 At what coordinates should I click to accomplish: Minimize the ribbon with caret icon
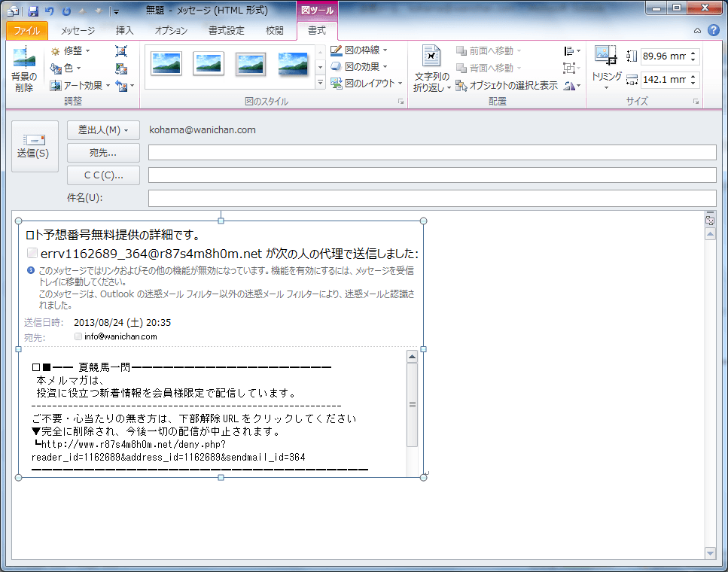coord(697,31)
